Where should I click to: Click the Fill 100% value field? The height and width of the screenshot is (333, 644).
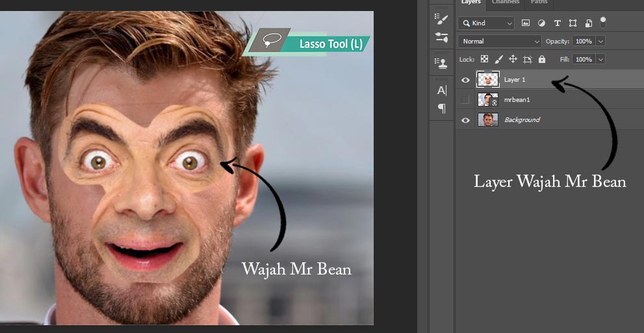(583, 60)
